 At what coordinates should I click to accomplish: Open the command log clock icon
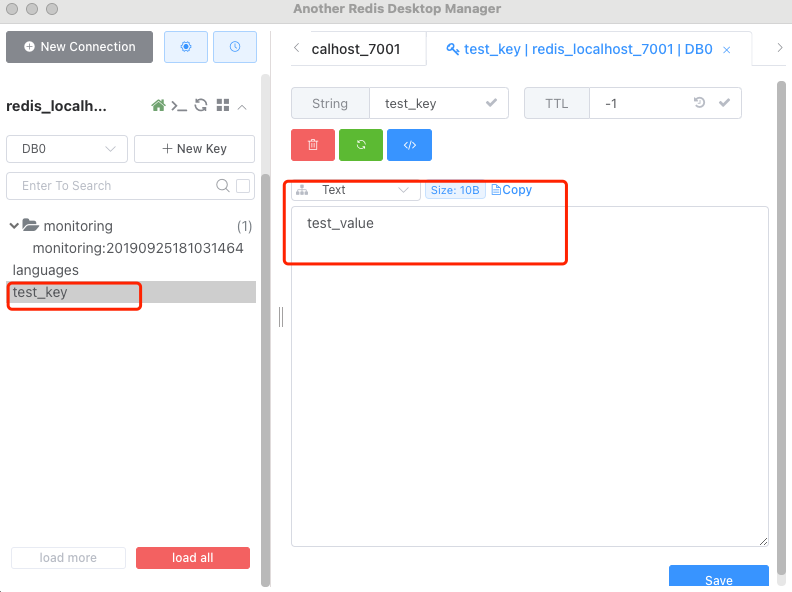(x=235, y=47)
